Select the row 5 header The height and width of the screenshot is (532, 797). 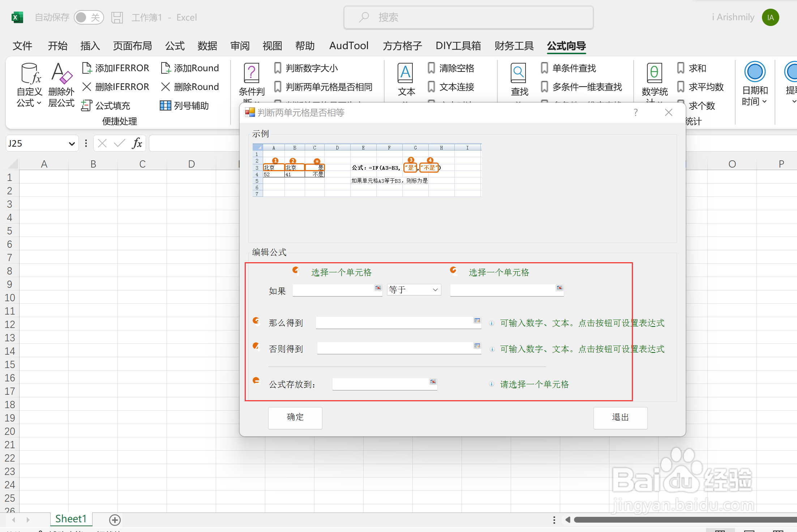[x=9, y=231]
